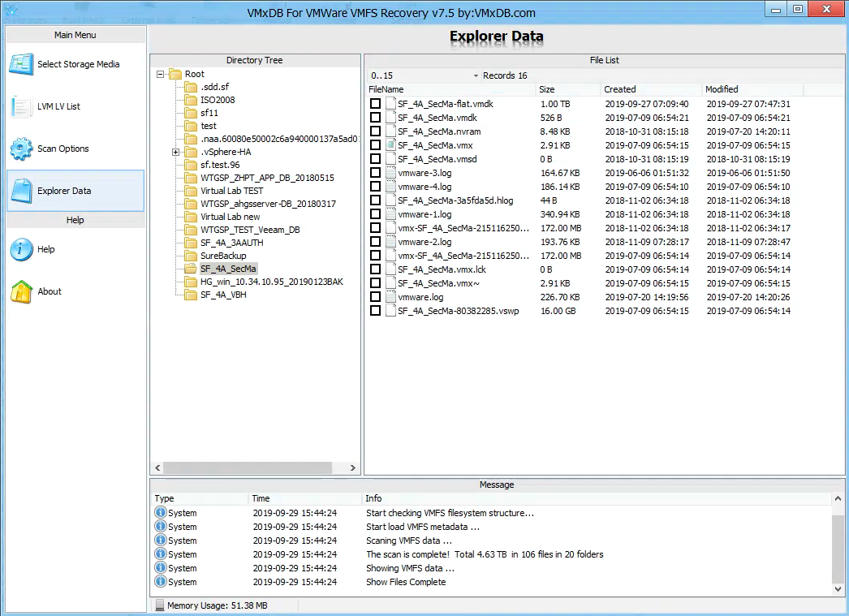Tick the checkbox for SF_4A_SecMa.nvram
Viewport: 849px width, 616px height.
(x=375, y=131)
